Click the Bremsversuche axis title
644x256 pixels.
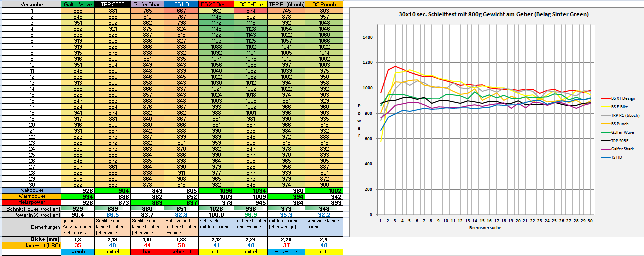click(485, 227)
